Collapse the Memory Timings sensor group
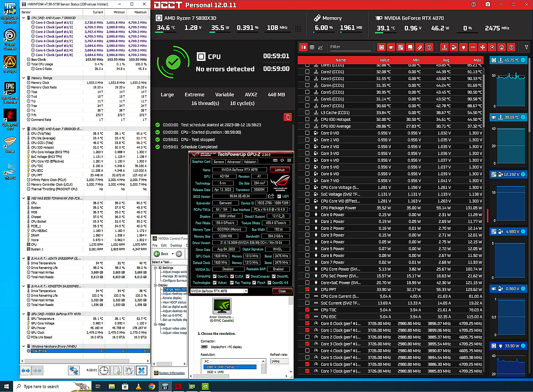Viewport: 533px width, 392px height. pyautogui.click(x=24, y=78)
